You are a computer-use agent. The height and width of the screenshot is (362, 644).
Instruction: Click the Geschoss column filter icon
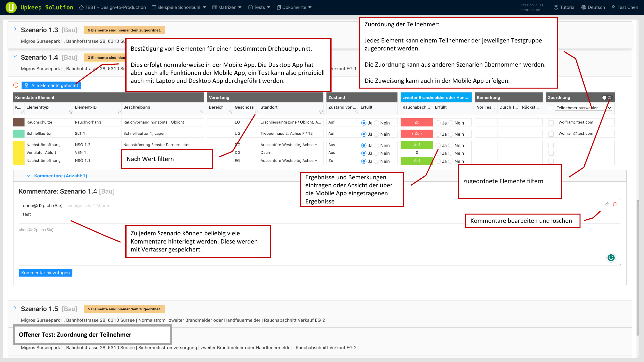coord(256,112)
